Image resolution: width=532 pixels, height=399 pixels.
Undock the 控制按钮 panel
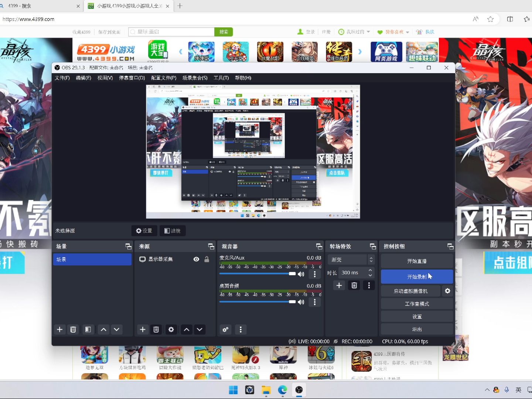tap(450, 246)
